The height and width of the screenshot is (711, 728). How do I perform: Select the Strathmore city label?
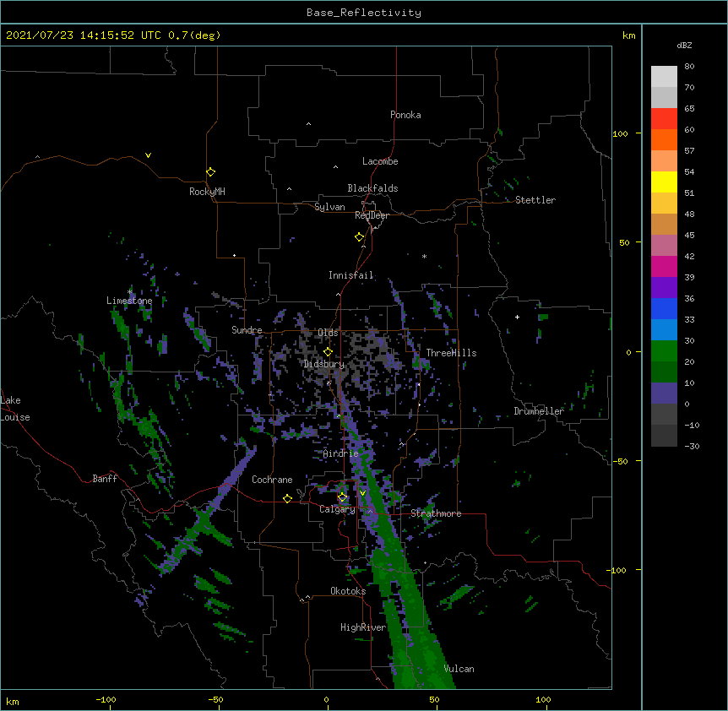click(436, 513)
